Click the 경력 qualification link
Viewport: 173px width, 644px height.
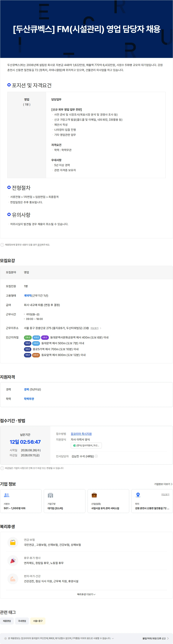[26, 390]
